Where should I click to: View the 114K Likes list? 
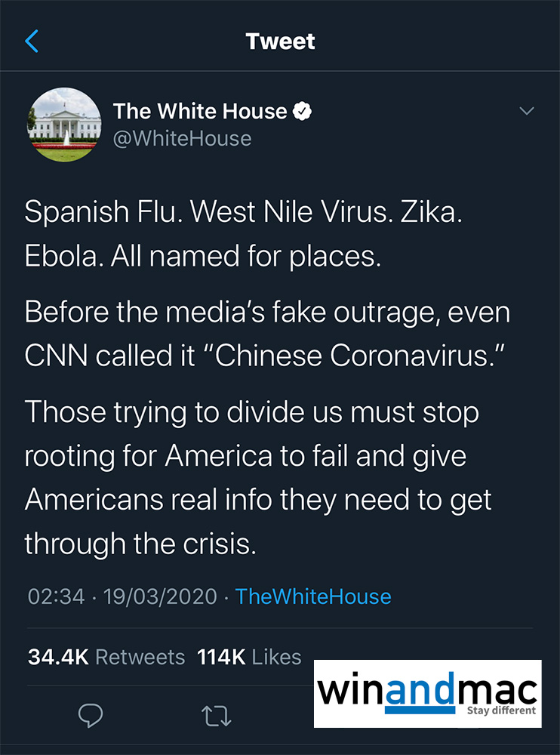click(248, 657)
